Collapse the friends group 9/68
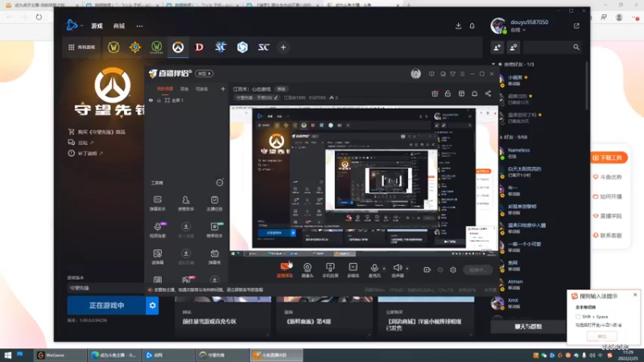This screenshot has height=362, width=644. coord(501,137)
